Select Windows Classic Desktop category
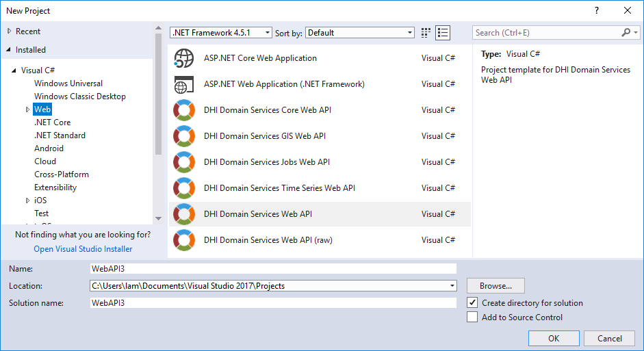This screenshot has width=644, height=351. pyautogui.click(x=80, y=96)
